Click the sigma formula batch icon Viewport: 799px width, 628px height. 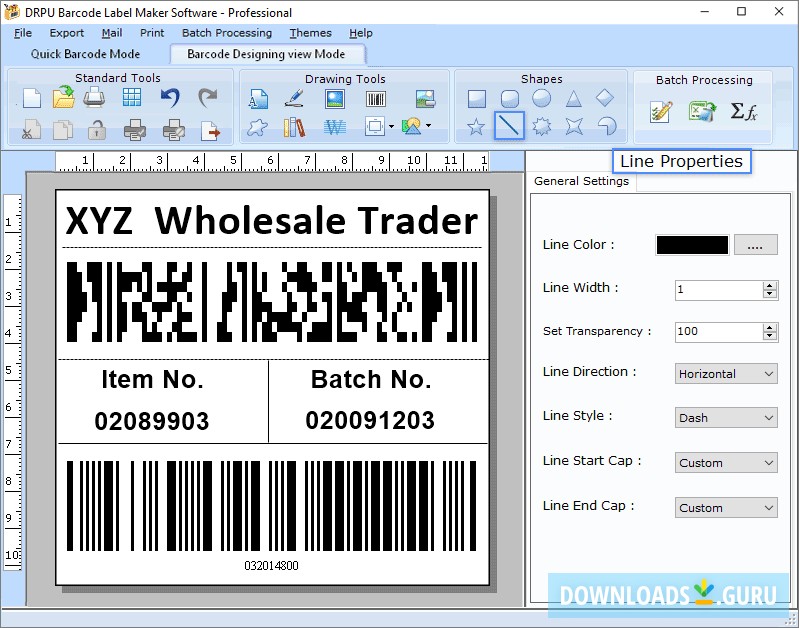click(743, 111)
